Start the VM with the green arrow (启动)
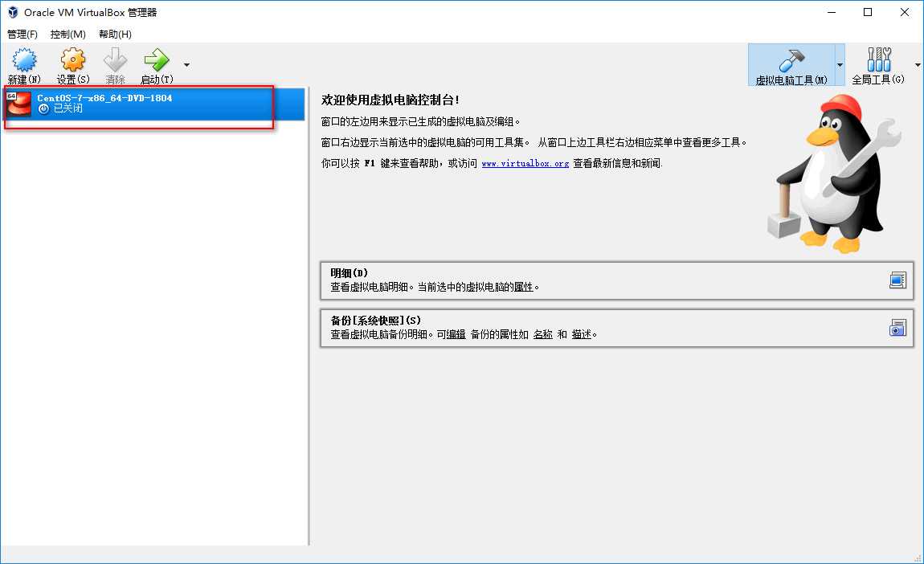The image size is (924, 564). pos(157,65)
